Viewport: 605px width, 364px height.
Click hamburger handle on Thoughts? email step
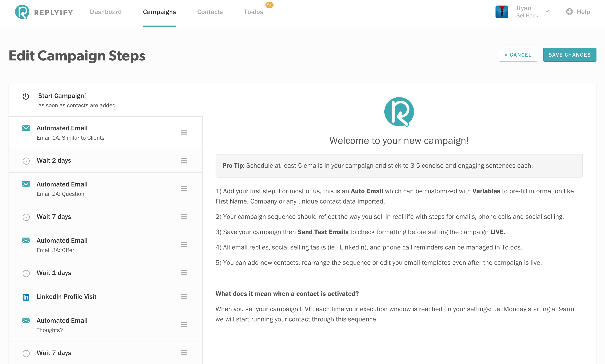[x=184, y=325]
